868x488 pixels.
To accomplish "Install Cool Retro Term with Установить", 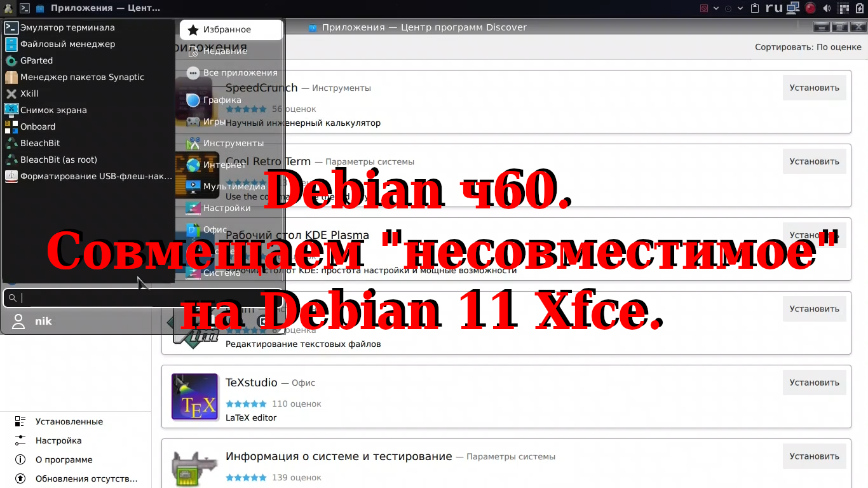I will point(814,161).
